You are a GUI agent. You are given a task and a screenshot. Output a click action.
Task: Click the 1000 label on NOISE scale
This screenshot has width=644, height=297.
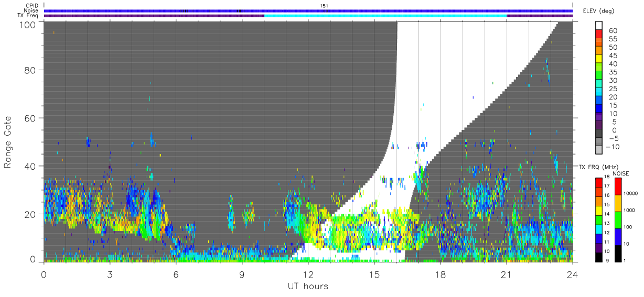pyautogui.click(x=628, y=210)
